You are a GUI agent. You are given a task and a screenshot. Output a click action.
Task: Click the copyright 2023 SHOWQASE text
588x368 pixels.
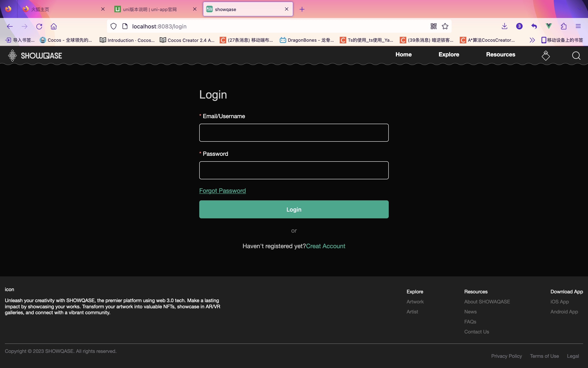(60, 351)
